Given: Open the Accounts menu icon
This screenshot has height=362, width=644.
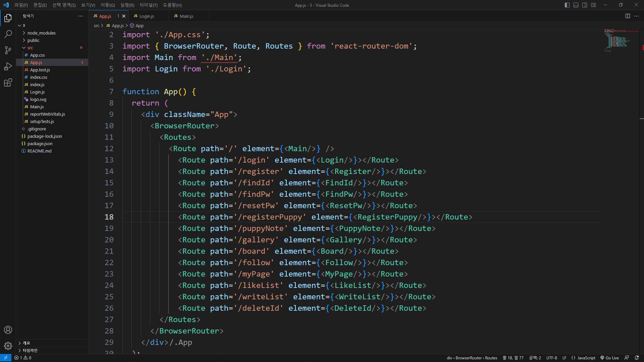Looking at the screenshot, I should (8, 330).
